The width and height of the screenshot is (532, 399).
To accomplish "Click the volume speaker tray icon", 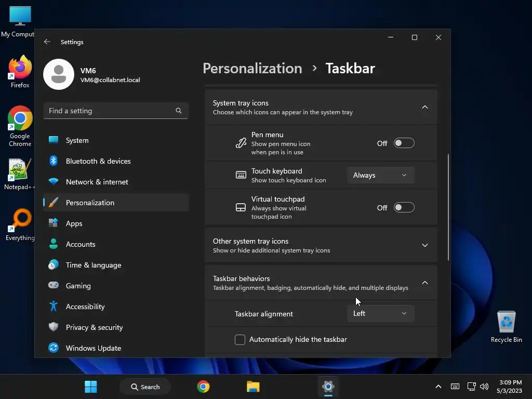I will (x=484, y=387).
